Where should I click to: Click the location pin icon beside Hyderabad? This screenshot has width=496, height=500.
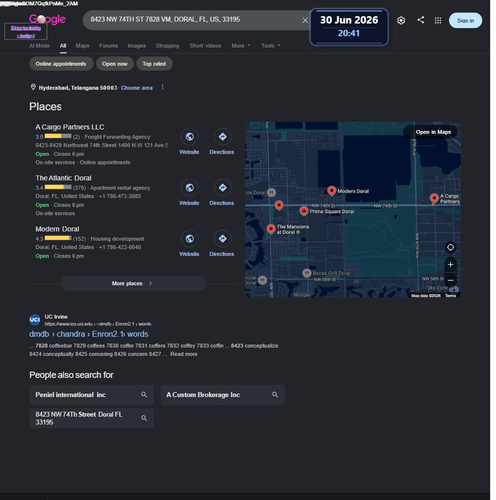33,87
